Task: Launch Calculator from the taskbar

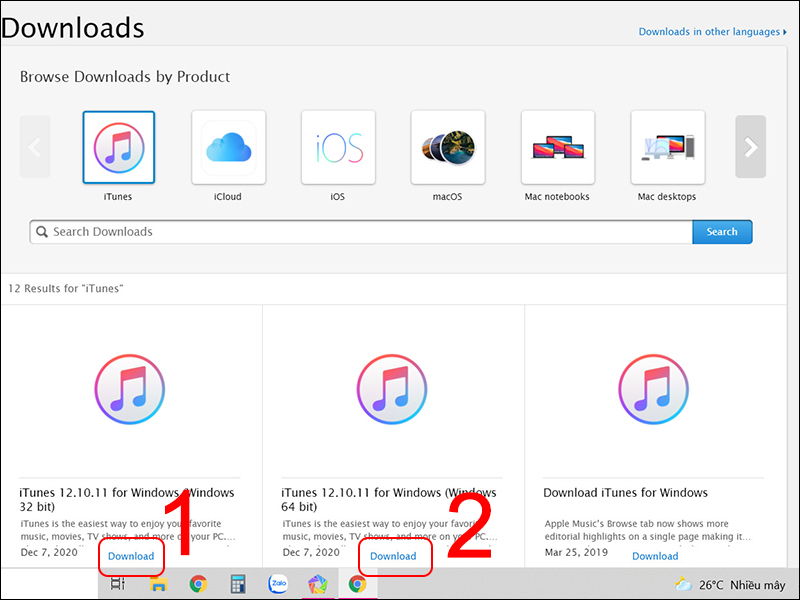Action: 238,584
